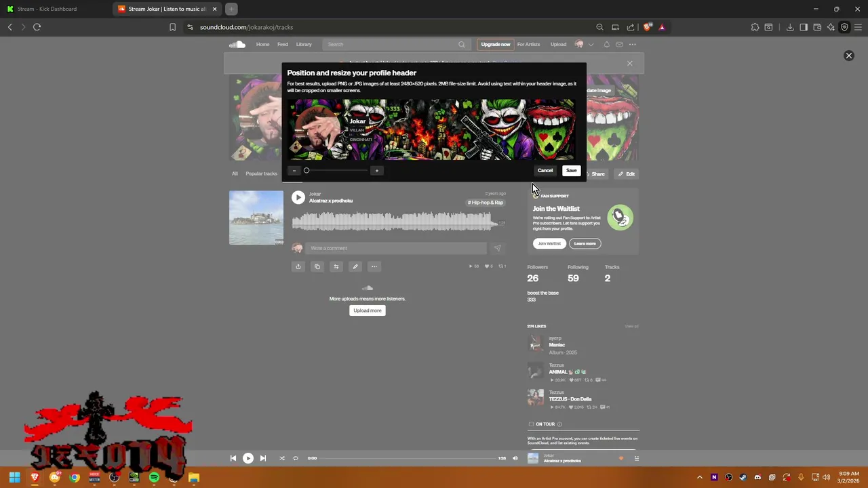The height and width of the screenshot is (488, 868).
Task: Play the Alcatraz x prodhoku track
Action: click(298, 198)
